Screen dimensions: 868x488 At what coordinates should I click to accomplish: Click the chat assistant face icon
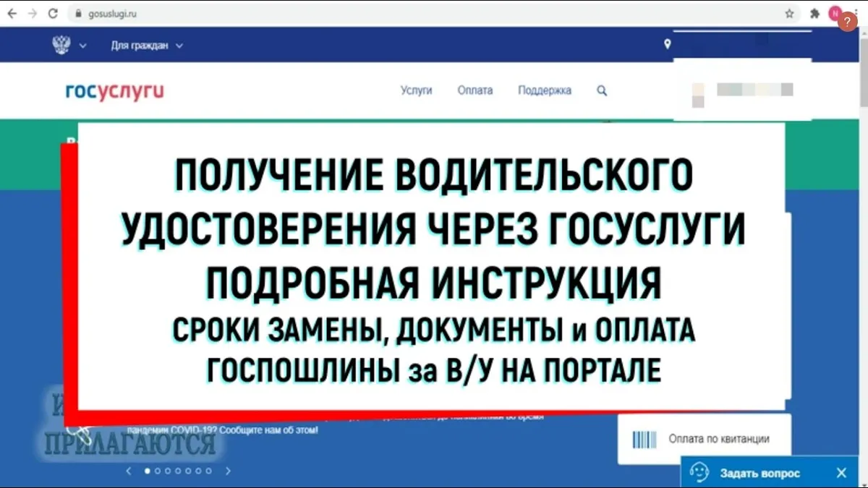699,473
